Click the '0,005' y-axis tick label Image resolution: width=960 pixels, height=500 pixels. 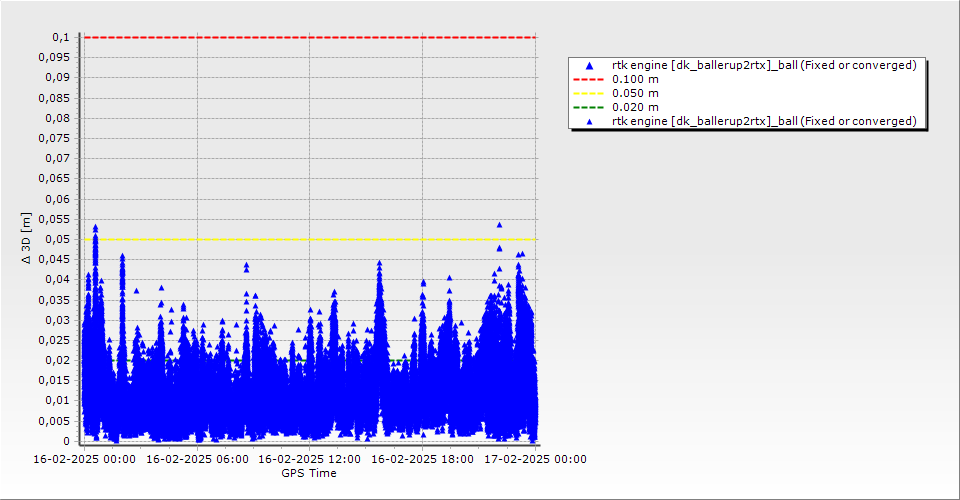pos(54,421)
